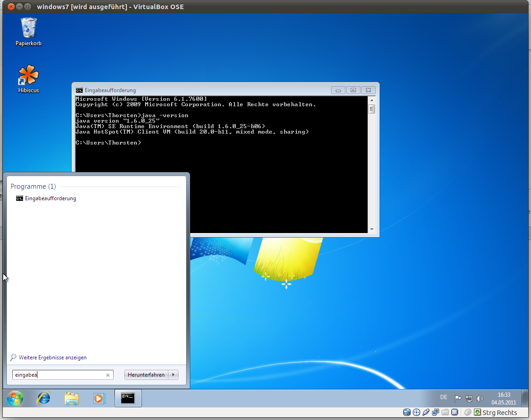Click the VirtualBox optical disc status icon

coord(416,412)
